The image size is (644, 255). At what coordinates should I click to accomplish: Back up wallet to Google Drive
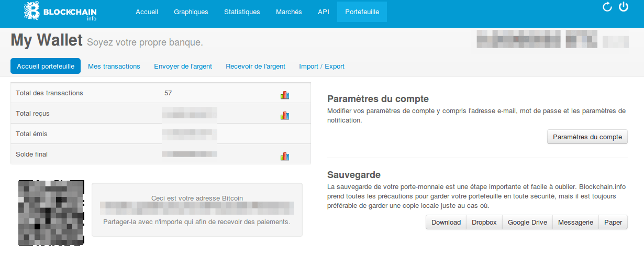(528, 223)
